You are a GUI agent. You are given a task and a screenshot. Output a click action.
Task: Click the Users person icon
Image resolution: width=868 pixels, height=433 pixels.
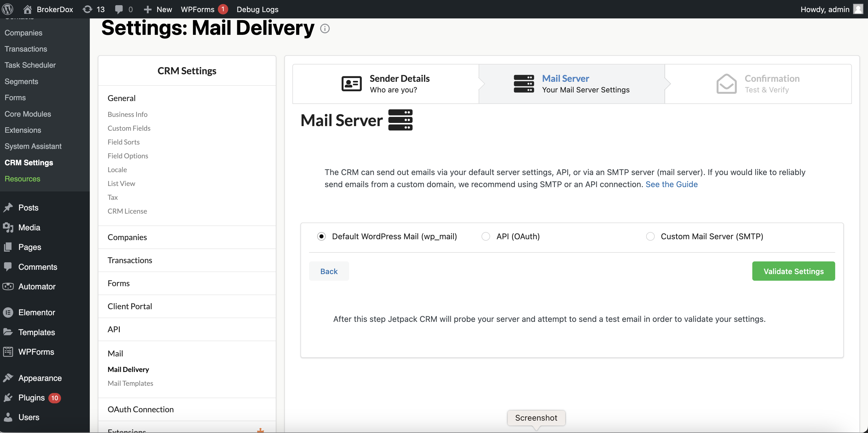coord(8,417)
